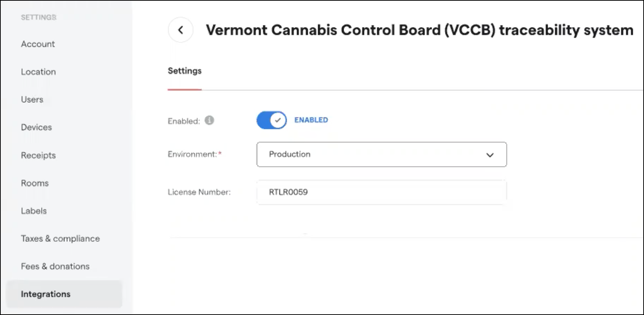Navigate to the Users section
Viewport: 644px width, 315px height.
(32, 99)
